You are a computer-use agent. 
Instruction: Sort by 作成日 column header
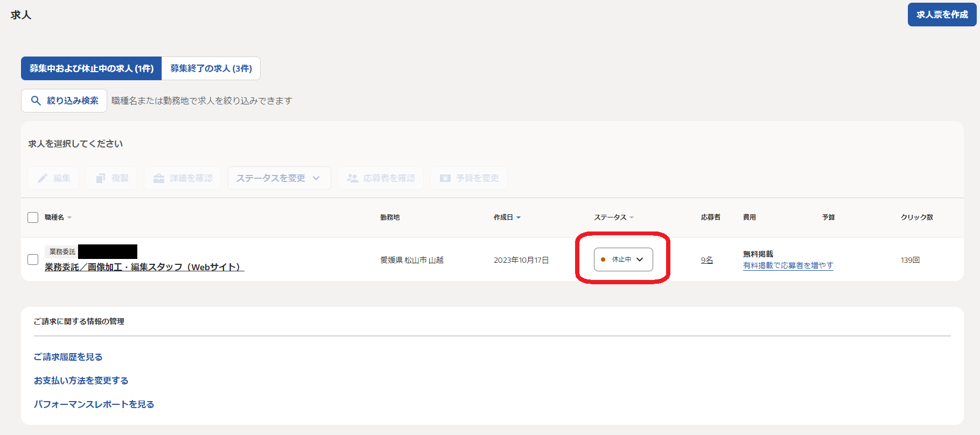click(x=507, y=217)
